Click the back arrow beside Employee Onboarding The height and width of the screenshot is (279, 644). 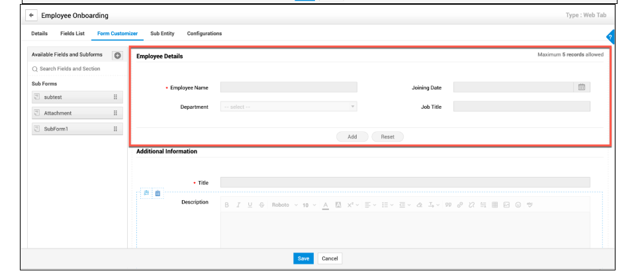[x=30, y=15]
